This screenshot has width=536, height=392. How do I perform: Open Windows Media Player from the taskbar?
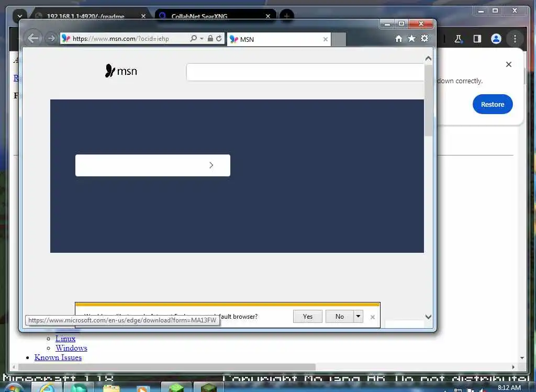tap(142, 388)
